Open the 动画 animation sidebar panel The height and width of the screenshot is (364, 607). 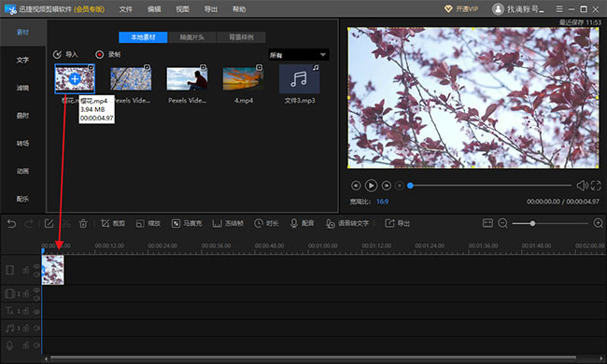point(22,171)
